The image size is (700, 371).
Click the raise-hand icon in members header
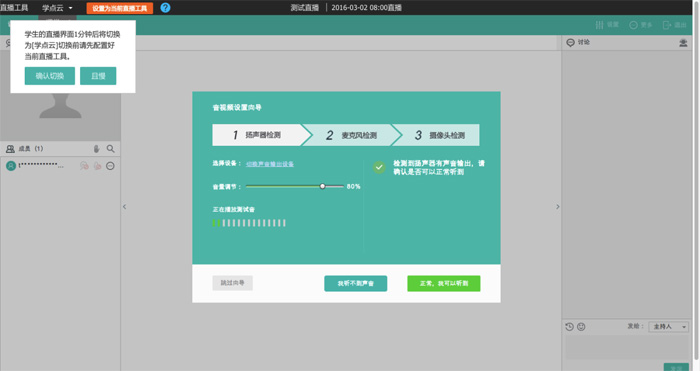(96, 149)
